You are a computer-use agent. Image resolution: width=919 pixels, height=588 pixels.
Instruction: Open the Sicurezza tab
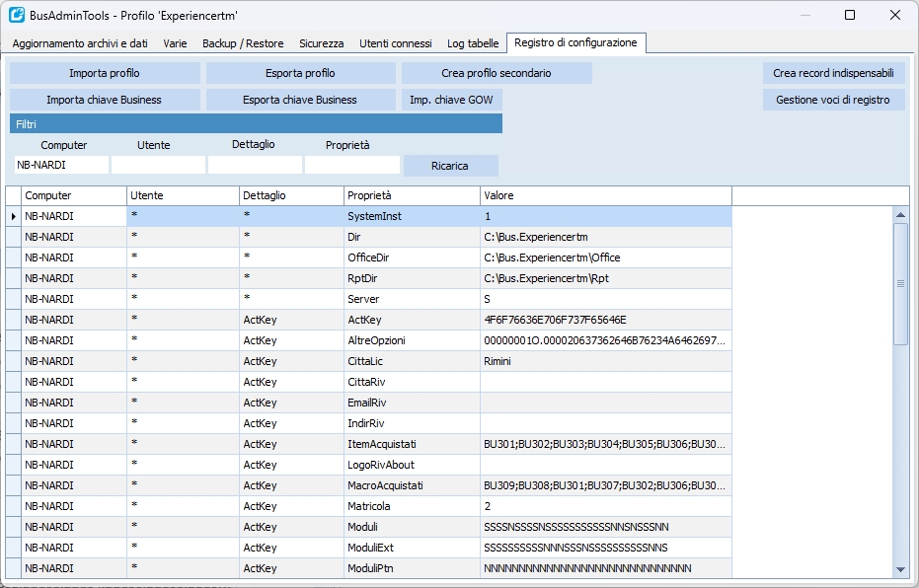322,43
